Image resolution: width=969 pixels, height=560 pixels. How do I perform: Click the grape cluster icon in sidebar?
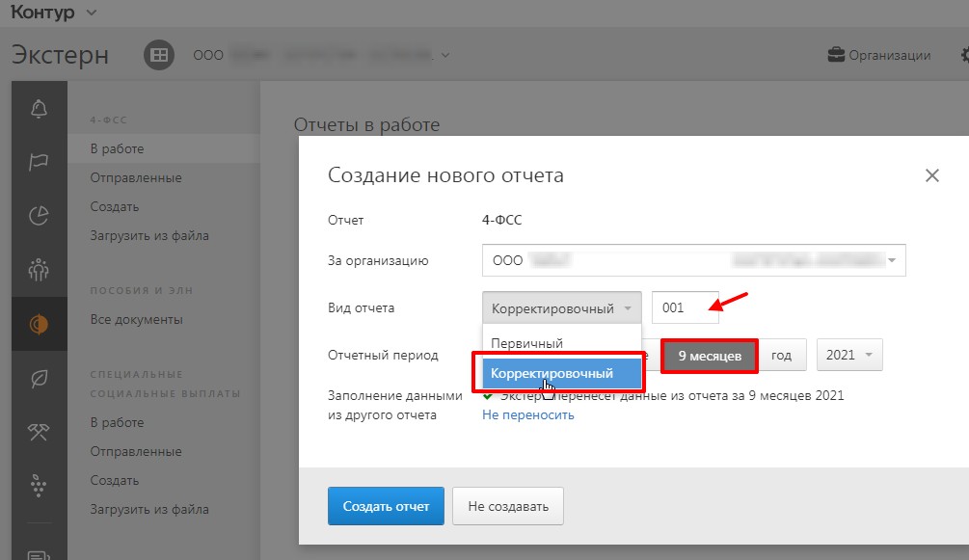tap(39, 486)
